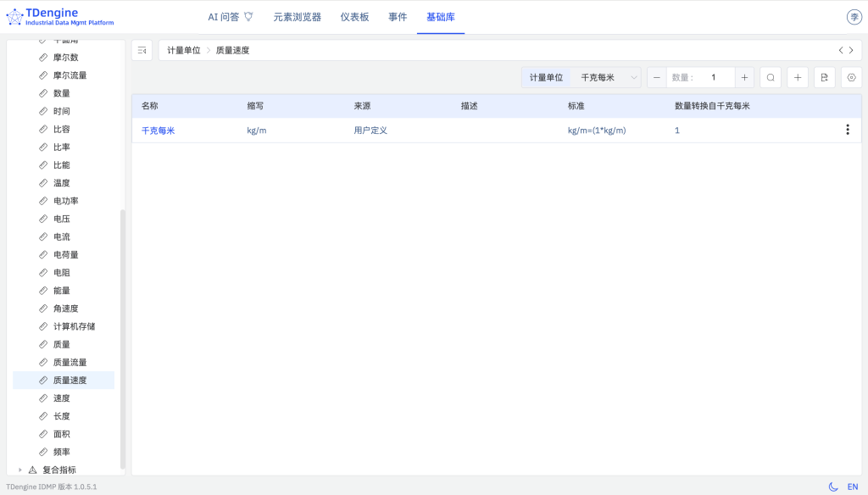Image resolution: width=868 pixels, height=495 pixels.
Task: Increment the 数量 value with the plus stepper
Action: pos(744,77)
